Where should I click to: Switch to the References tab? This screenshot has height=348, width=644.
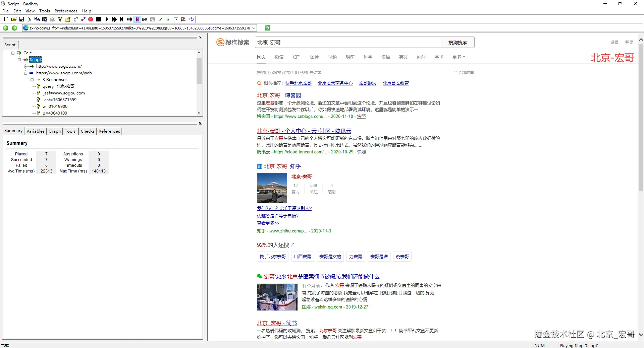point(109,131)
